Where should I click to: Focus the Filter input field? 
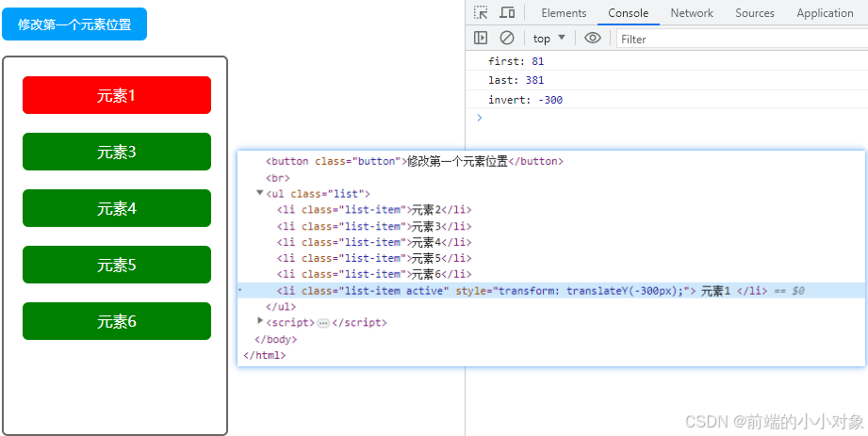pyautogui.click(x=742, y=39)
